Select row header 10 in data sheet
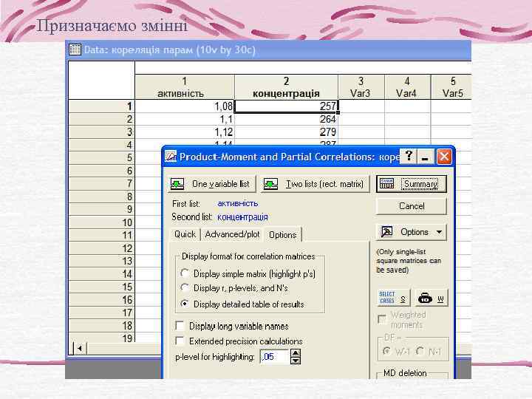 (x=102, y=222)
